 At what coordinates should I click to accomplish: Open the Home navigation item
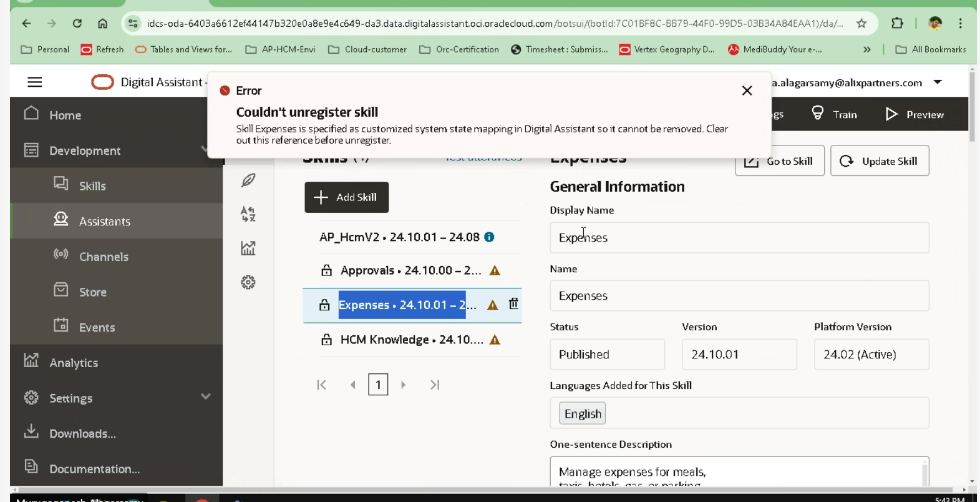point(116,115)
